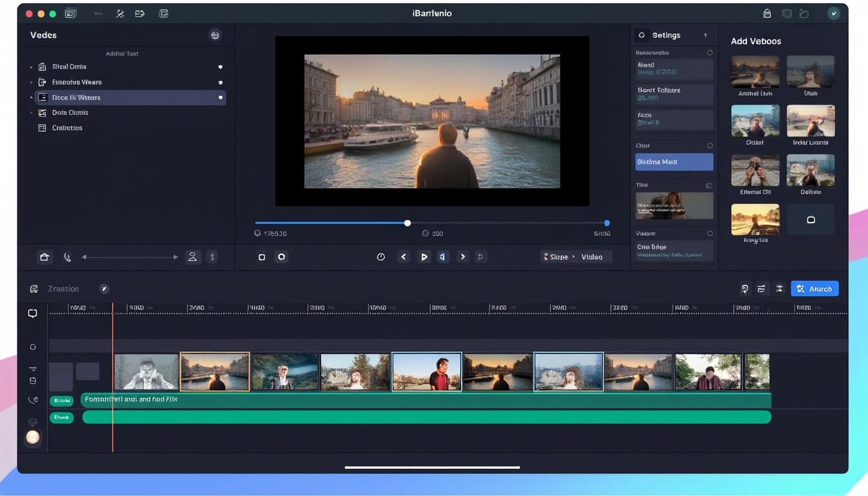Click the teal check badge in the title bar
This screenshot has width=868, height=496.
tap(834, 14)
